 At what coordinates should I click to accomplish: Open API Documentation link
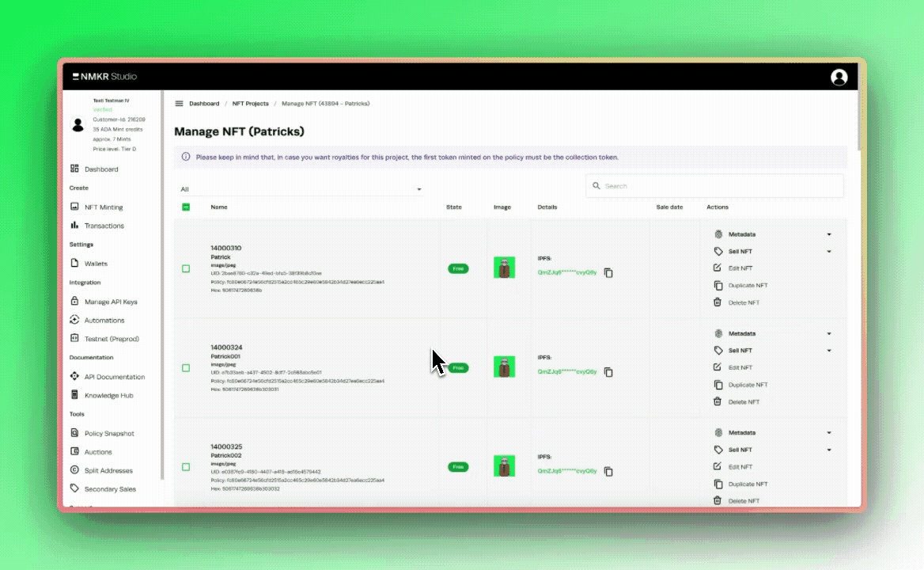tap(115, 377)
